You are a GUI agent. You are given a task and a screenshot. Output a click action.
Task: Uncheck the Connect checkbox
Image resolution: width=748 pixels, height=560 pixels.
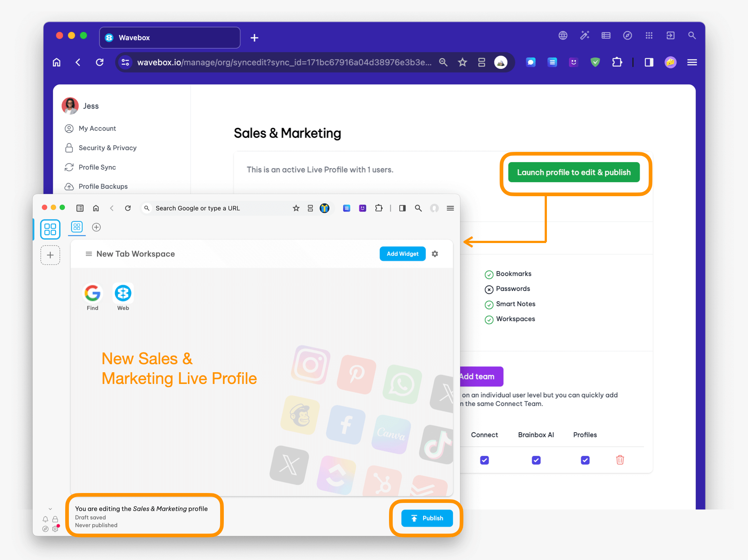[484, 460]
